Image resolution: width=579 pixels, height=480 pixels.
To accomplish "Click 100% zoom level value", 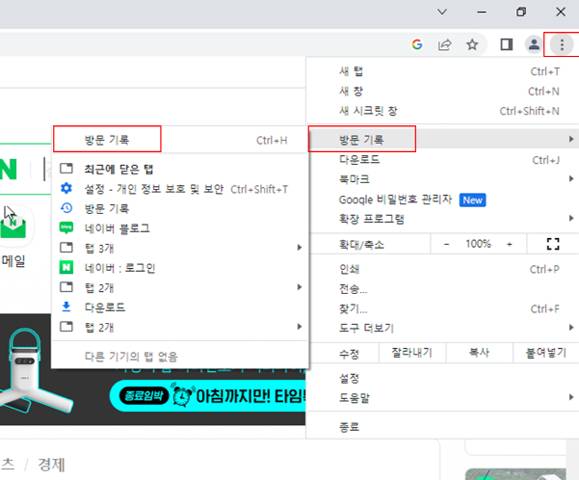I will tap(478, 244).
